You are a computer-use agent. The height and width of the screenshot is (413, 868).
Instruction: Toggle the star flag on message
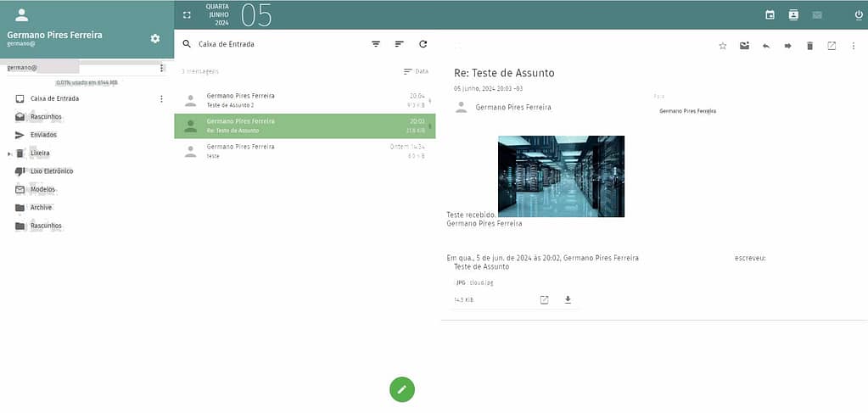(723, 46)
